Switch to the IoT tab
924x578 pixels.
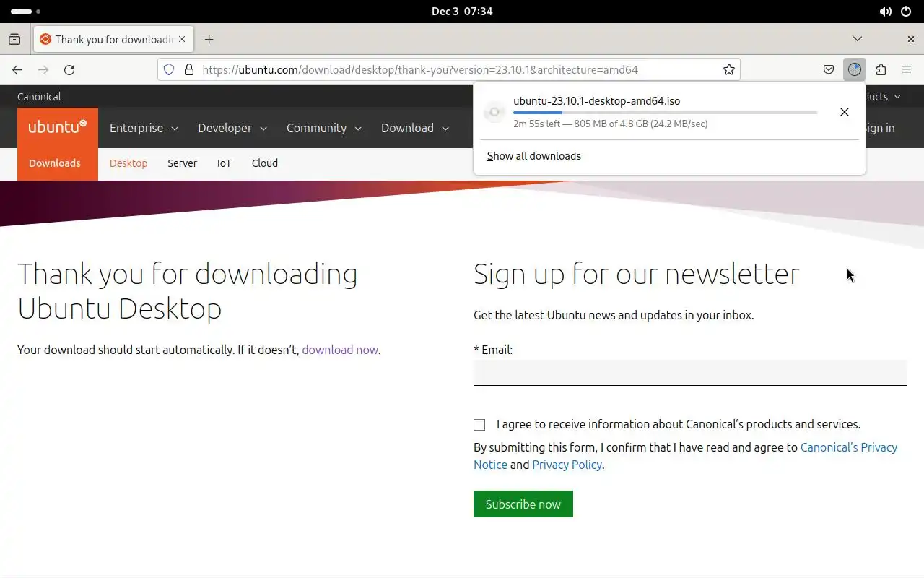tap(225, 163)
